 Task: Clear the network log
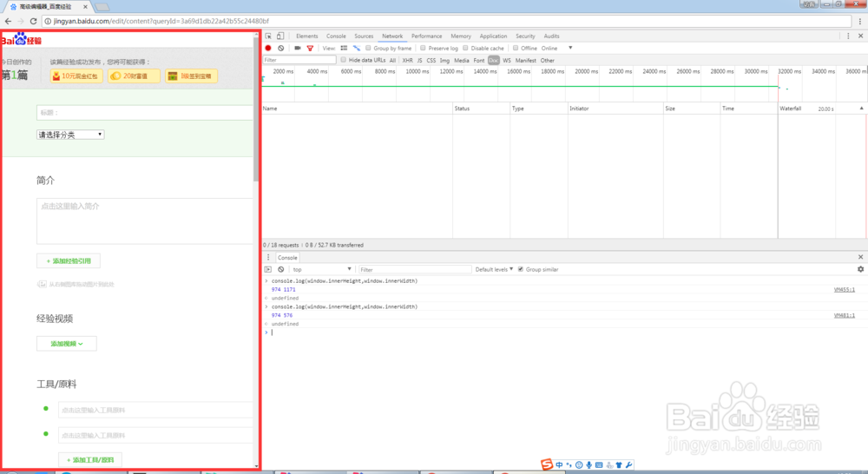tap(281, 48)
